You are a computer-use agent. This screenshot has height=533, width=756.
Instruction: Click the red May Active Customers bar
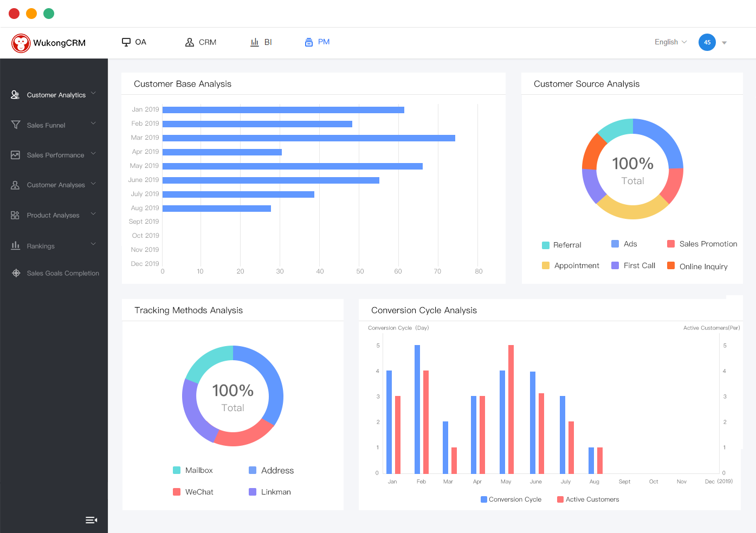(511, 409)
